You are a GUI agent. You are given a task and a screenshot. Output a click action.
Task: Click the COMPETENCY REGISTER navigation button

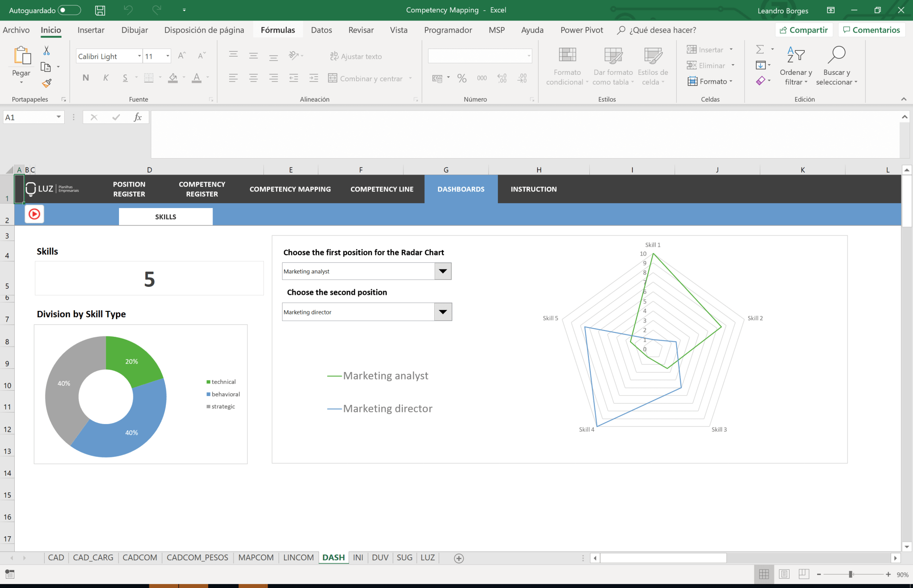pyautogui.click(x=202, y=189)
